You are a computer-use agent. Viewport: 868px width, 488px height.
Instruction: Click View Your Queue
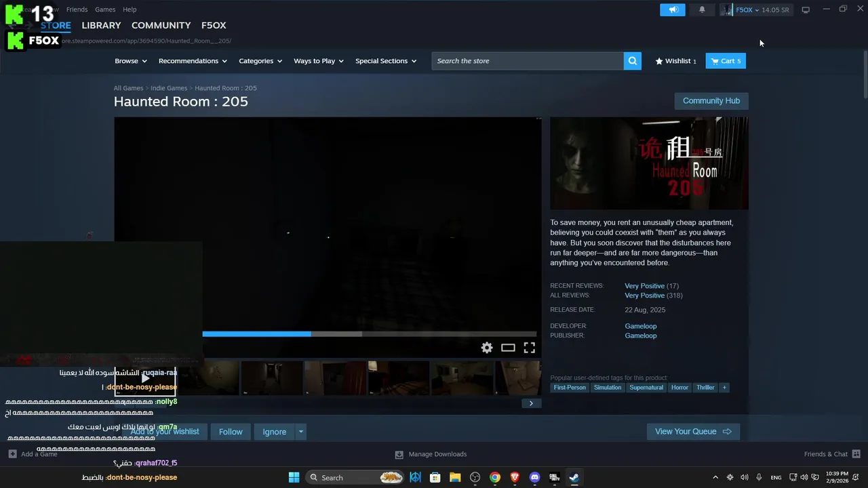pos(693,432)
